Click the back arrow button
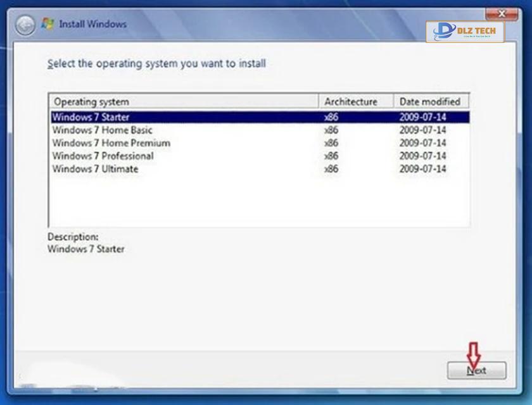This screenshot has width=532, height=405. click(25, 25)
